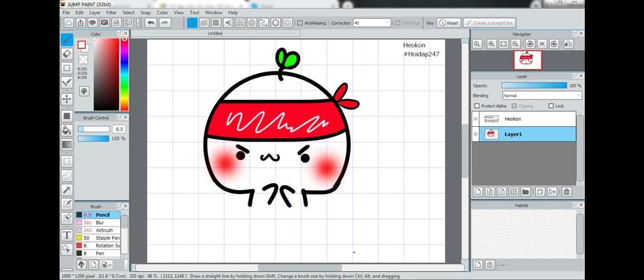This screenshot has width=644, height=280.
Task: Click the foreground color swatch
Action: pyautogui.click(x=81, y=45)
